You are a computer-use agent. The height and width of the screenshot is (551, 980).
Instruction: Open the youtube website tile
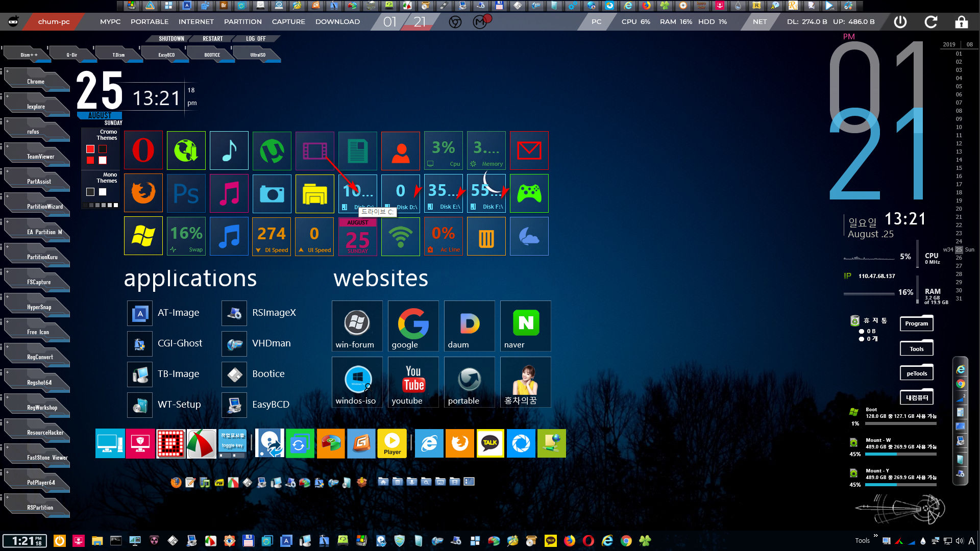pos(413,382)
